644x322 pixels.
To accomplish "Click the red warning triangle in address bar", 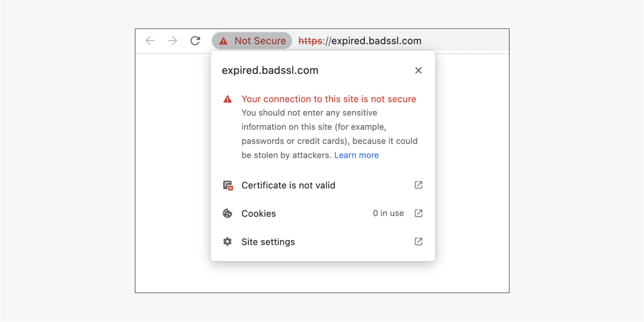I will pyautogui.click(x=223, y=41).
